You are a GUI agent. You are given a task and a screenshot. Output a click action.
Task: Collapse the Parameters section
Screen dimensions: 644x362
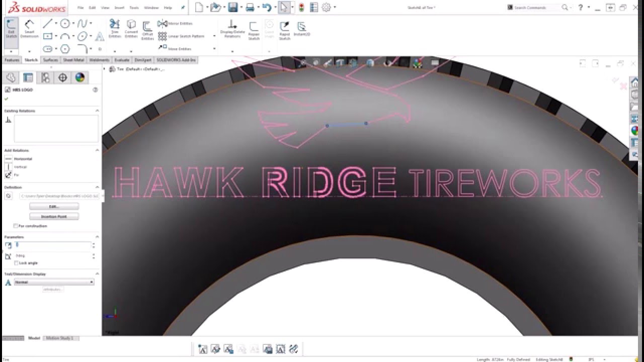(97, 237)
